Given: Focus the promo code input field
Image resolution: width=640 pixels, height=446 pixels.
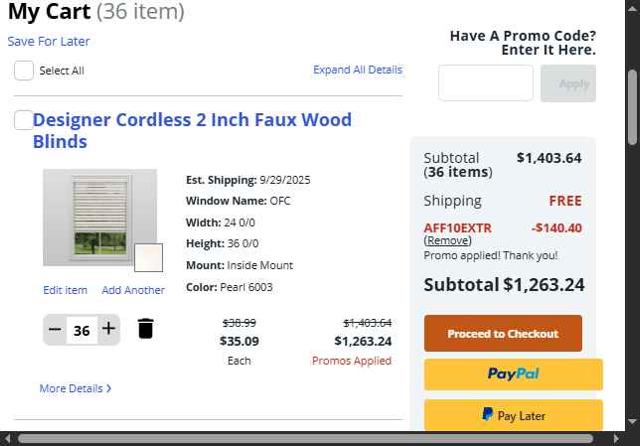Looking at the screenshot, I should (485, 83).
